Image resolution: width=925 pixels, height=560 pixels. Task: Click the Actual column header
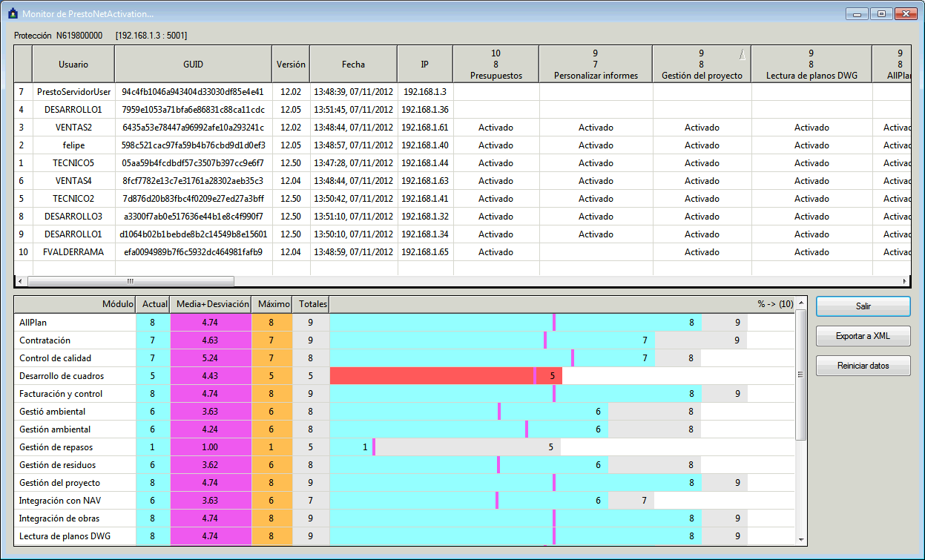click(153, 304)
